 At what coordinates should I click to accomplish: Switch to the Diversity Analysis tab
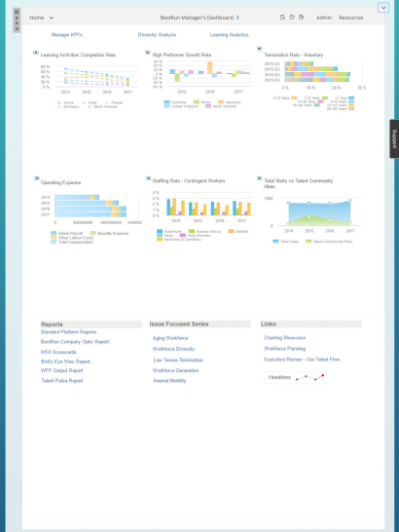click(x=157, y=35)
